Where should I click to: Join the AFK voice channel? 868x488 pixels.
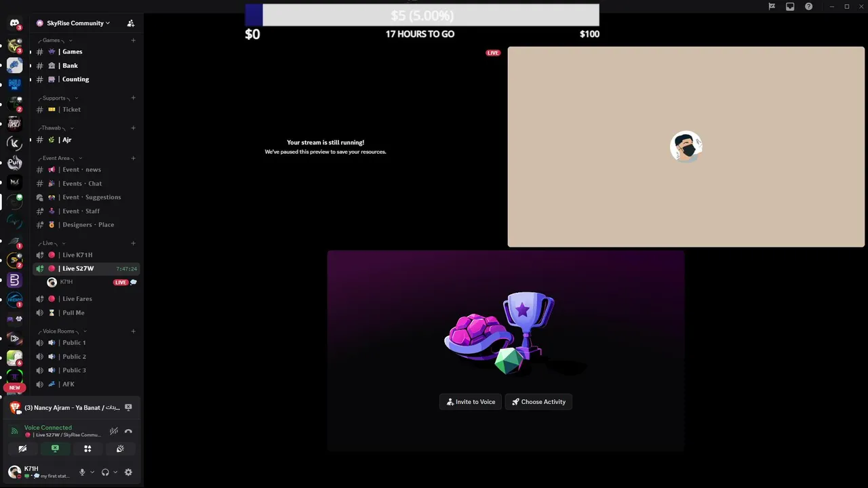coord(85,384)
